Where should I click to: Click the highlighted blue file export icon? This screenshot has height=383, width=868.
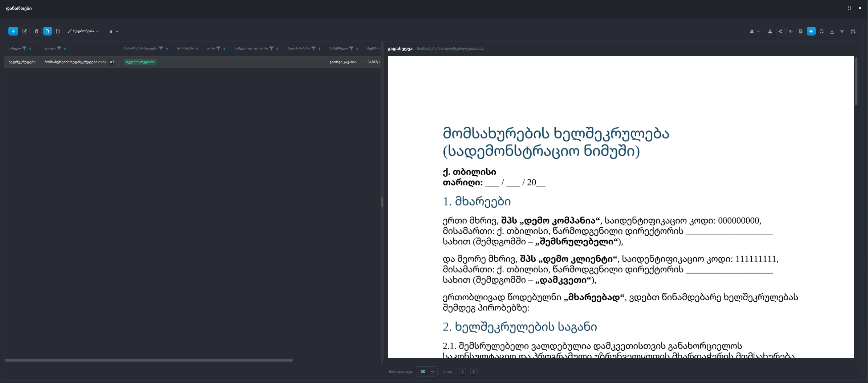coord(48,31)
